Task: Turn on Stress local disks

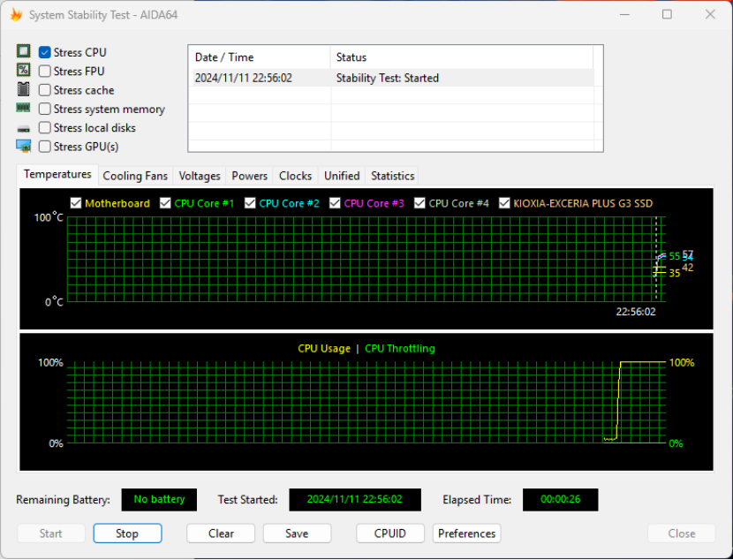Action: (x=45, y=127)
